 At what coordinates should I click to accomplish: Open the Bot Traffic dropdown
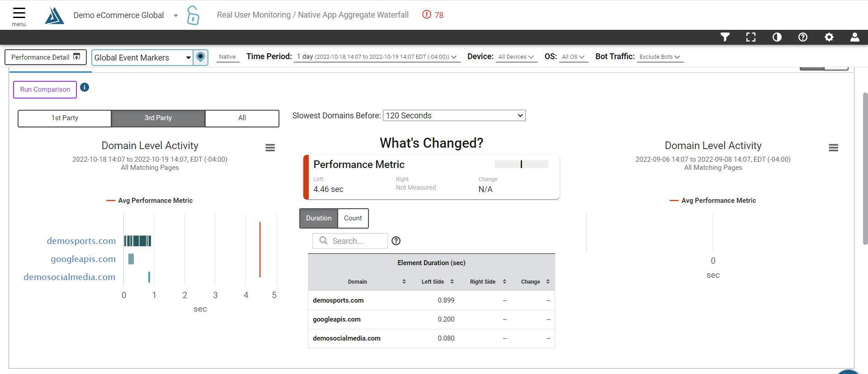coord(660,57)
